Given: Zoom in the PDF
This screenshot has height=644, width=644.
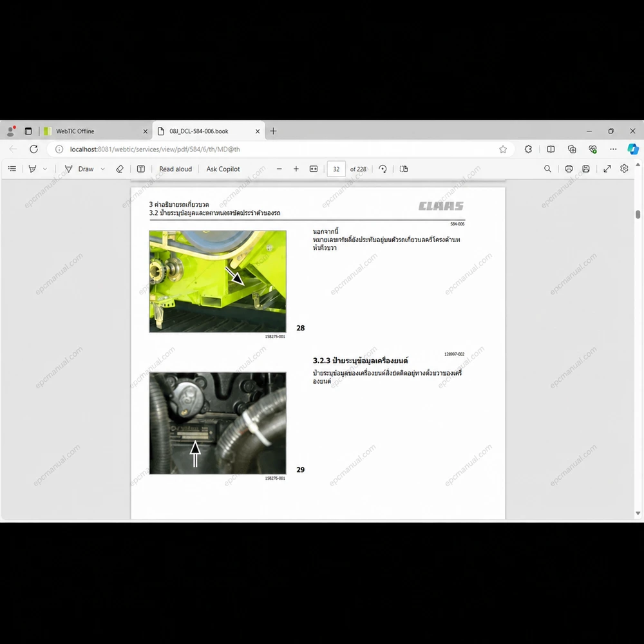Looking at the screenshot, I should pyautogui.click(x=296, y=169).
